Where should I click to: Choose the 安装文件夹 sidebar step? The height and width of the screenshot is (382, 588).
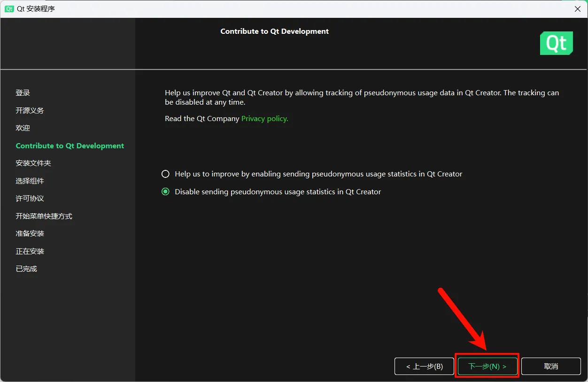pyautogui.click(x=33, y=163)
